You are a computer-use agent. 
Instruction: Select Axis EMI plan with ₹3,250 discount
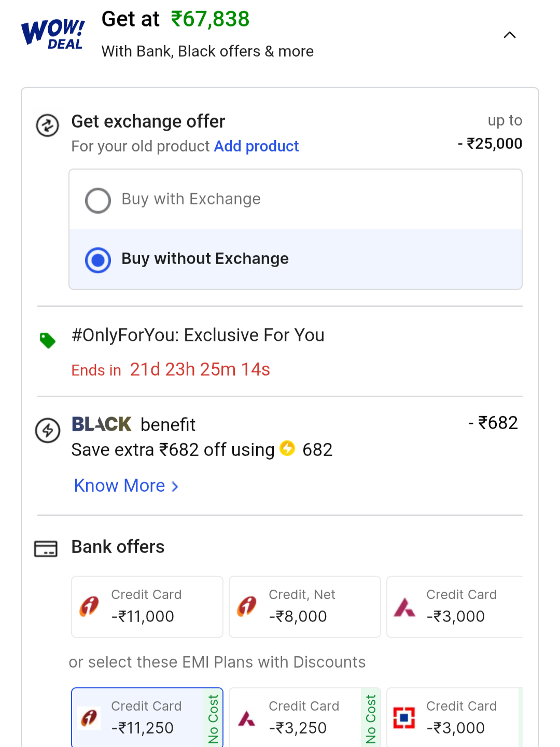(305, 718)
